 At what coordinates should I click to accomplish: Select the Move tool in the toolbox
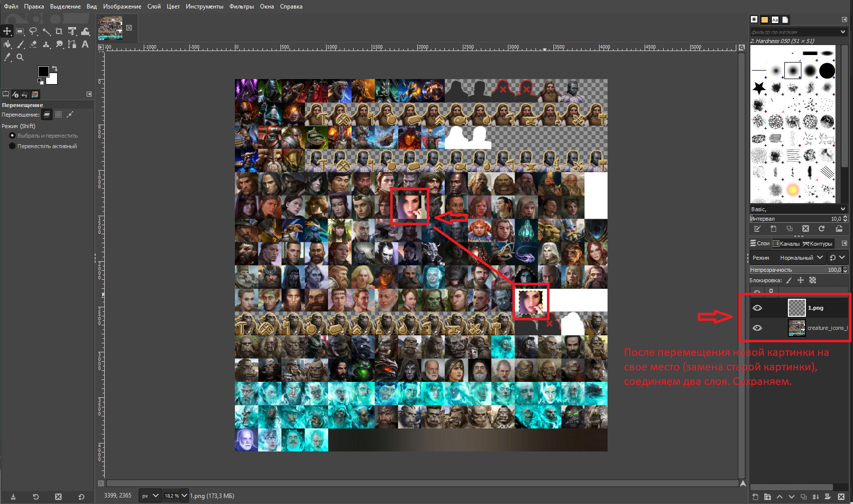tap(7, 31)
